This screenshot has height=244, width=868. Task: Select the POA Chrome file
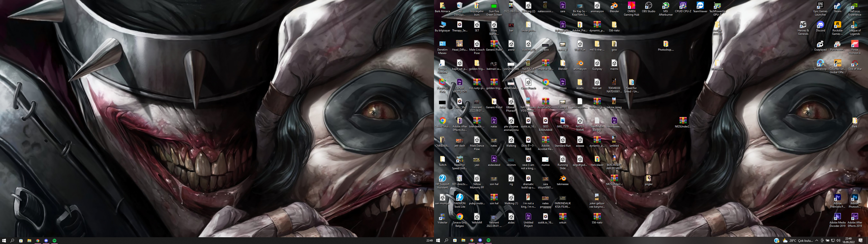click(545, 84)
